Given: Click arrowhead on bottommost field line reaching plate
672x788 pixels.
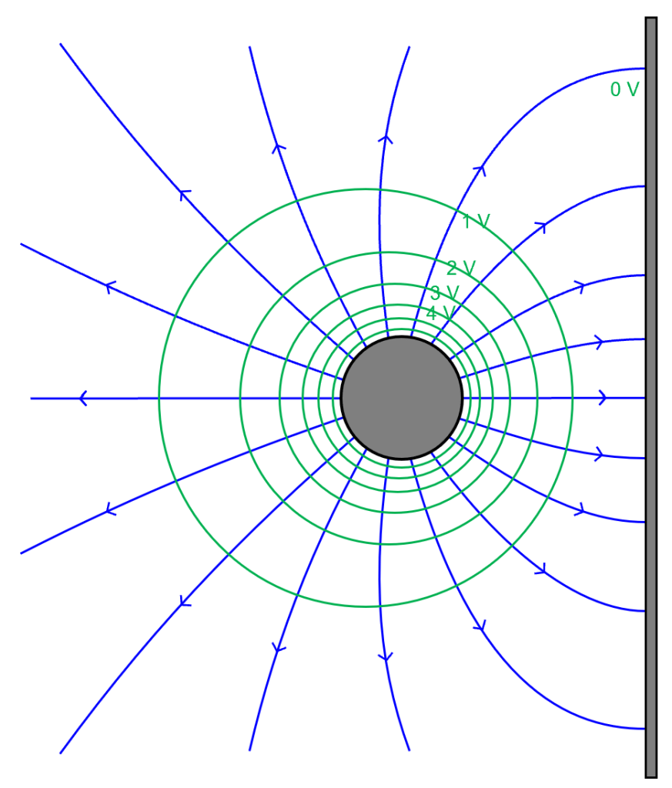Looking at the screenshot, I should (480, 627).
